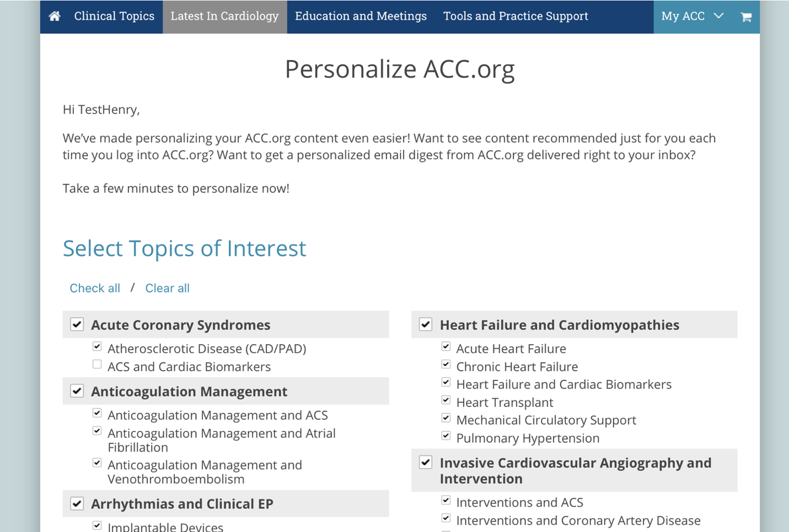Toggle Invasive Cardiovascular Angiography and Intervention checkbox

426,462
